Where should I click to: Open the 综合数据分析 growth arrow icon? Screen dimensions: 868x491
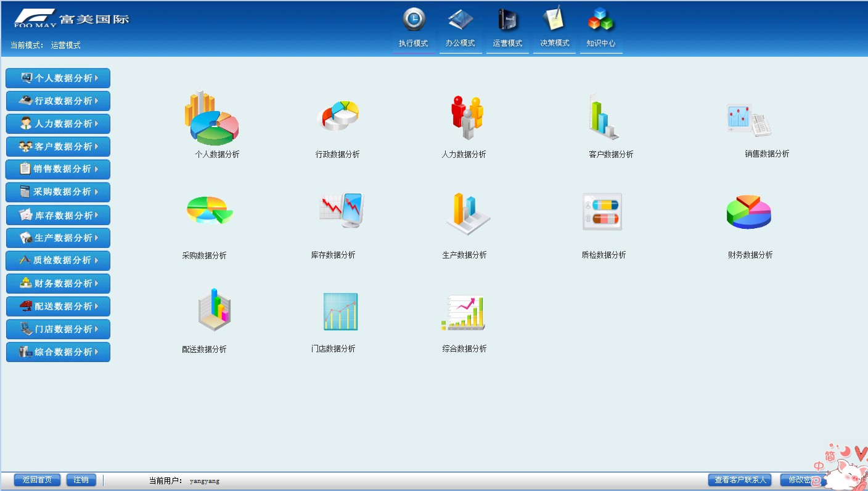coord(464,313)
